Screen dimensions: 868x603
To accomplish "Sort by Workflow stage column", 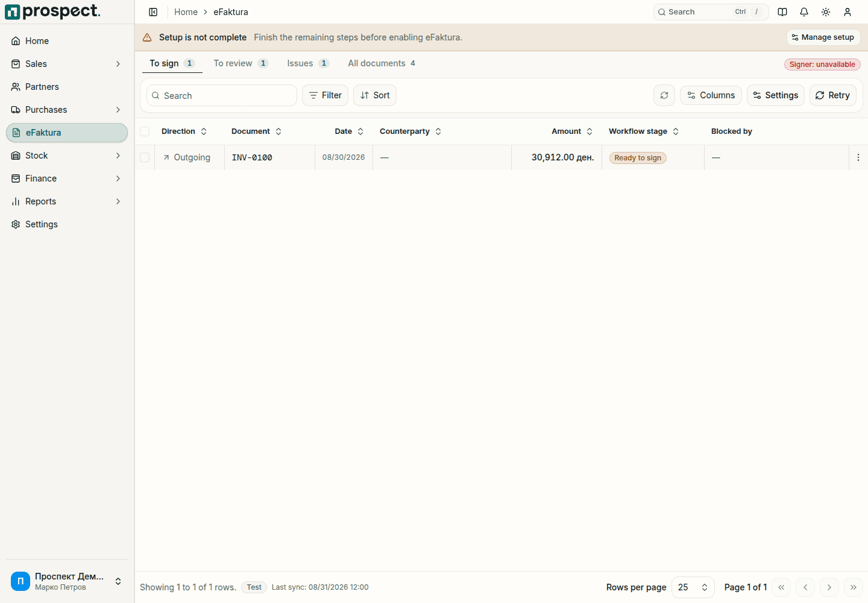I will (x=644, y=131).
